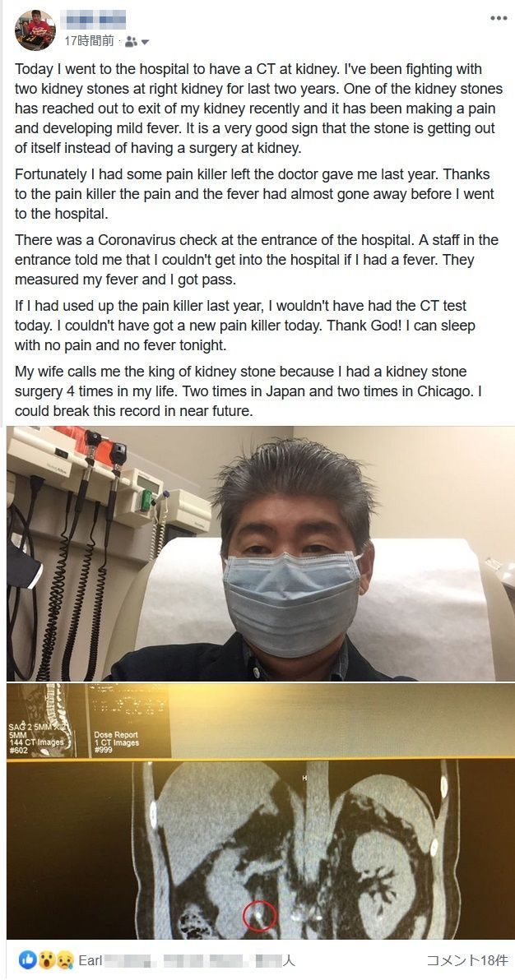Click the Dose Report series thumbnail
515x980 pixels.
128,720
